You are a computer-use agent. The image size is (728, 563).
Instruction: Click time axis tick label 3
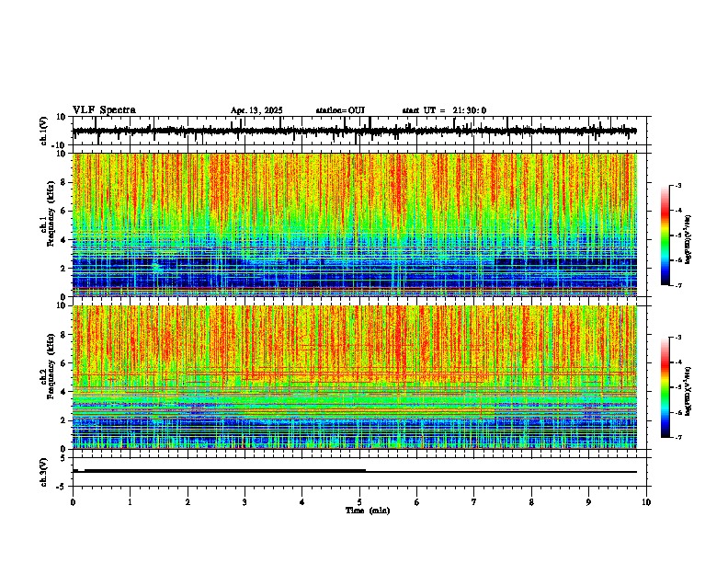[245, 502]
